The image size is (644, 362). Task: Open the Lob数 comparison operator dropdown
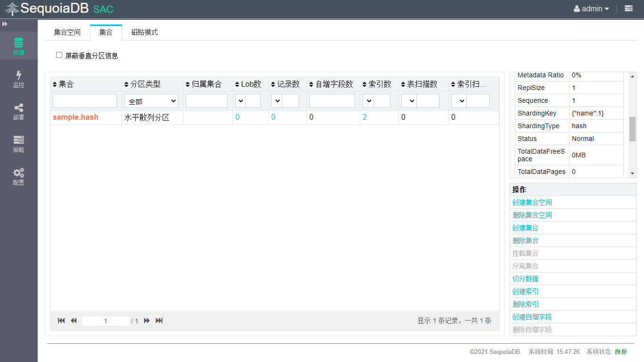tap(240, 101)
